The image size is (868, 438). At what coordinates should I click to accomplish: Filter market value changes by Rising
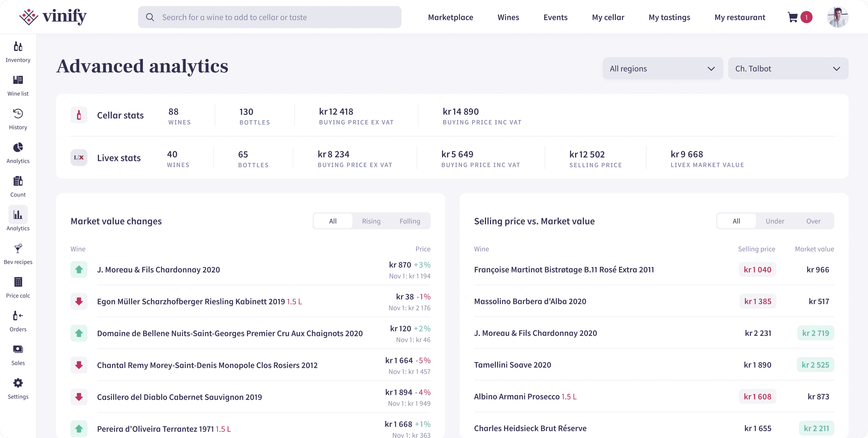pyautogui.click(x=371, y=221)
